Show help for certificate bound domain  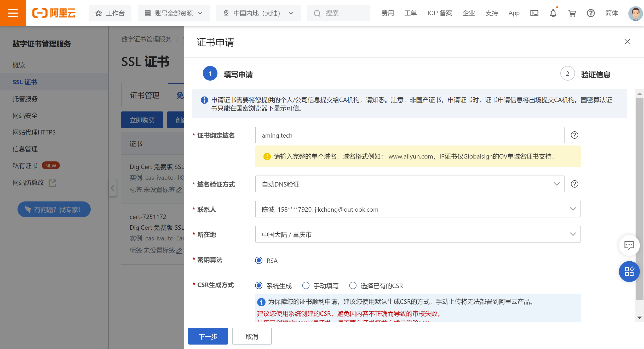click(574, 135)
